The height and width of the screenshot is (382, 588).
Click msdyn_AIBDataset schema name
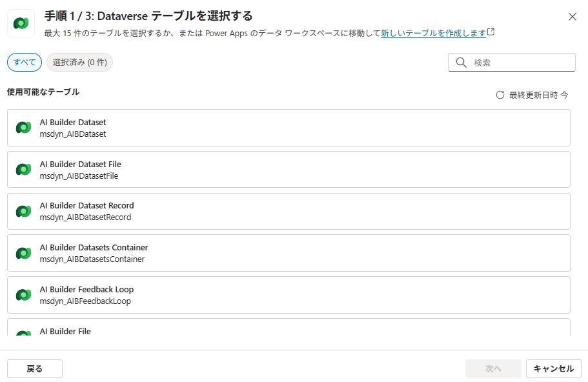[73, 134]
